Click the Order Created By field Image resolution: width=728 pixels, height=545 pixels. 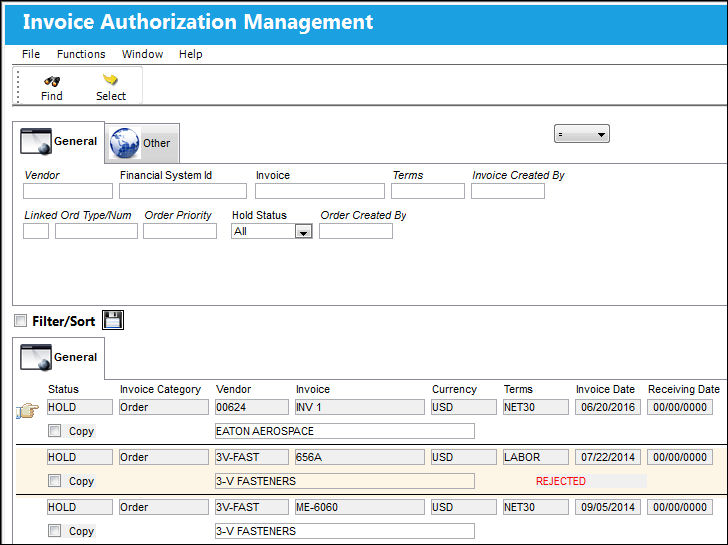point(356,231)
